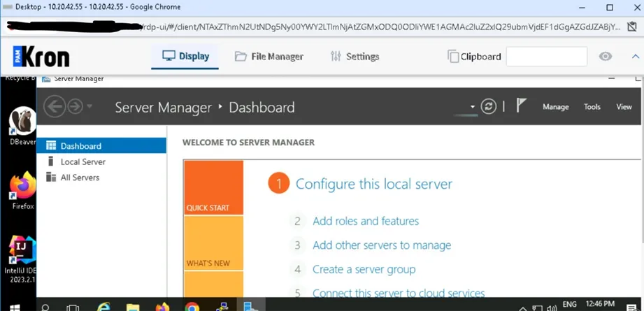Click Create a server group
This screenshot has width=644, height=311.
(x=364, y=270)
